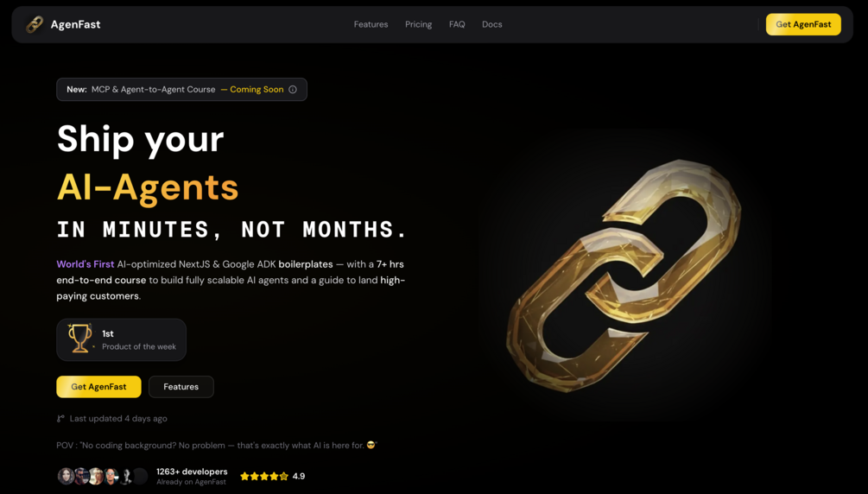Open the Features nav menu item

(x=371, y=24)
